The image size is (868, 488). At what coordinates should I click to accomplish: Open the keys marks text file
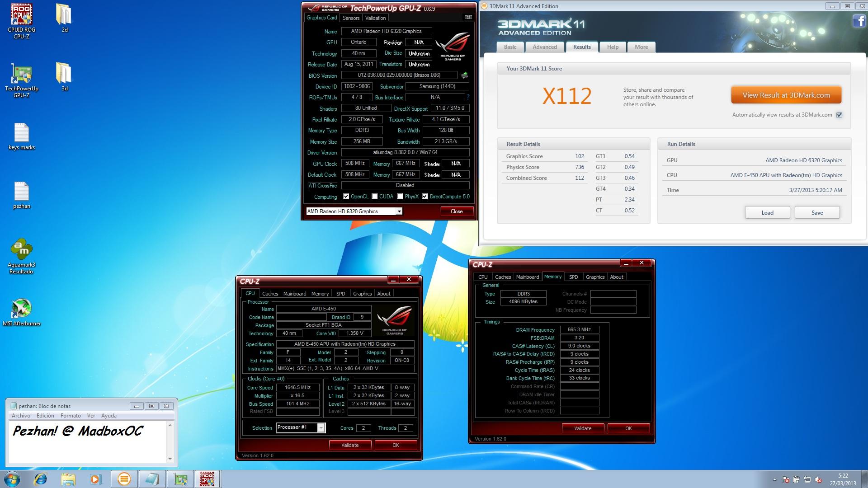[21, 137]
